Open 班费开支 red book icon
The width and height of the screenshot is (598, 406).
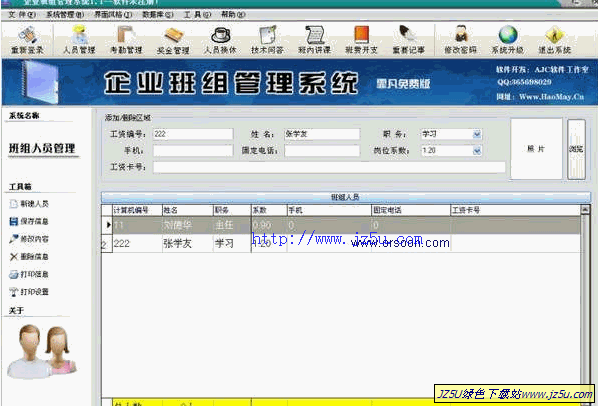pyautogui.click(x=361, y=40)
